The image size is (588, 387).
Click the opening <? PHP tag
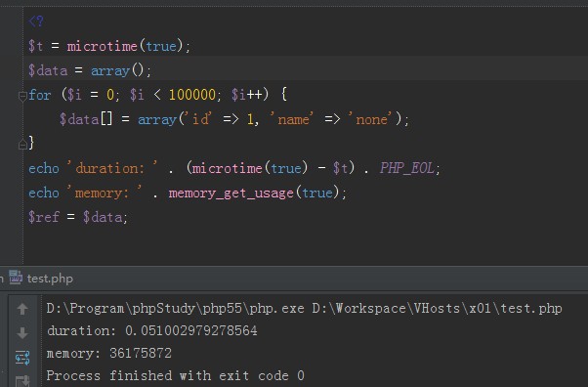click(x=36, y=21)
